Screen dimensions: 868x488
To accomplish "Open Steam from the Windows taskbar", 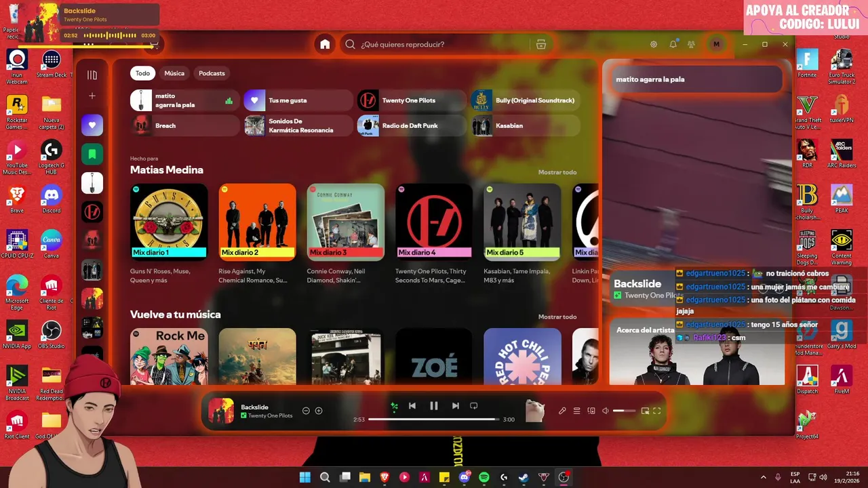I will pos(524,477).
